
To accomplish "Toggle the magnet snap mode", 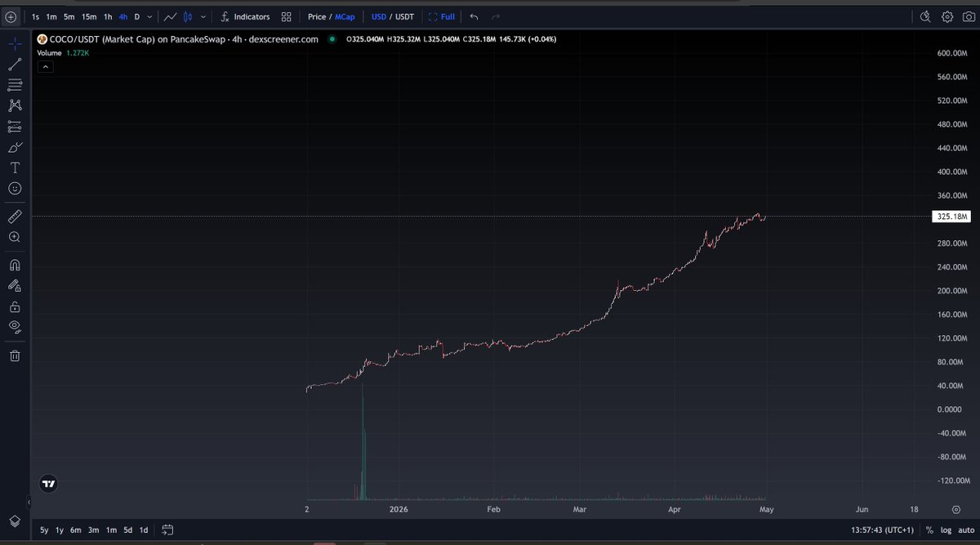I will (x=15, y=265).
